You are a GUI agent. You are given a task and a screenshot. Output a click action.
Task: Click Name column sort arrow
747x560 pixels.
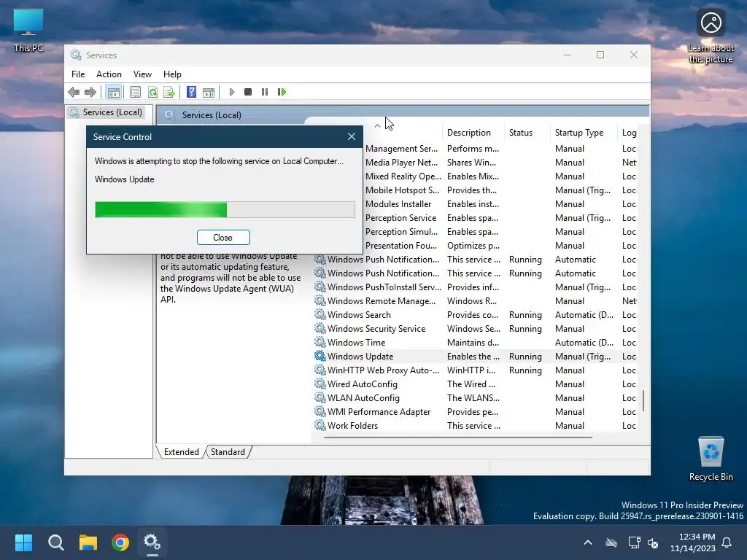[377, 125]
